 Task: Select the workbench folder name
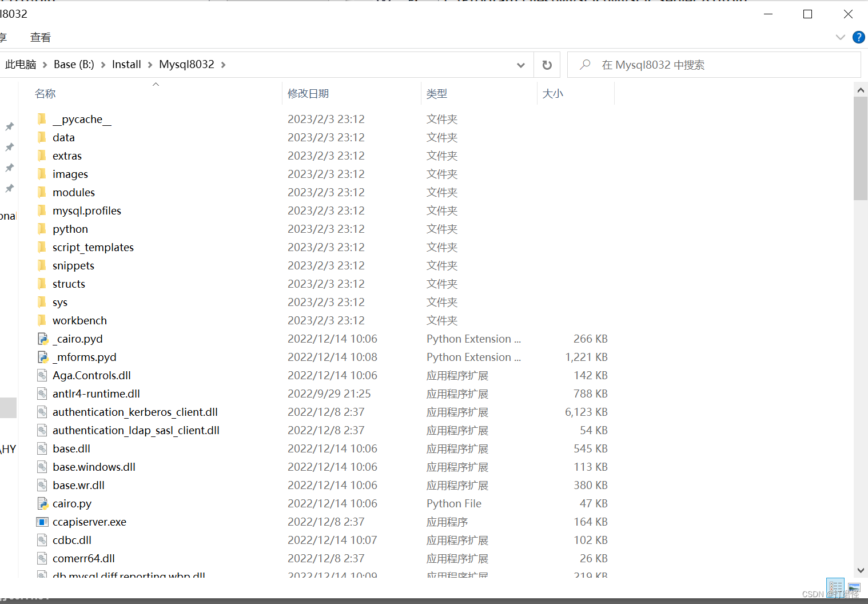pyautogui.click(x=79, y=320)
